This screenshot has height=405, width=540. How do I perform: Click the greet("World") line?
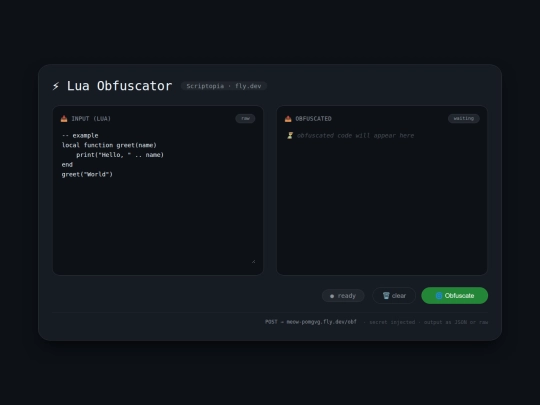[87, 174]
